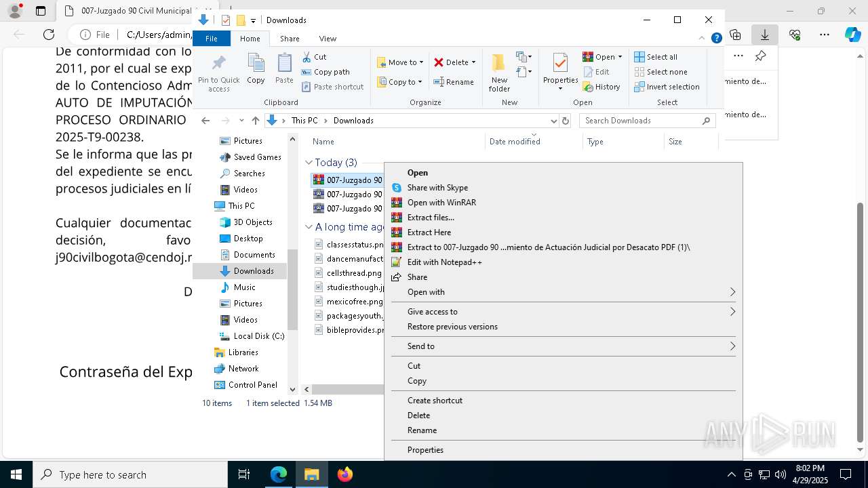Click History in Open group

[601, 87]
